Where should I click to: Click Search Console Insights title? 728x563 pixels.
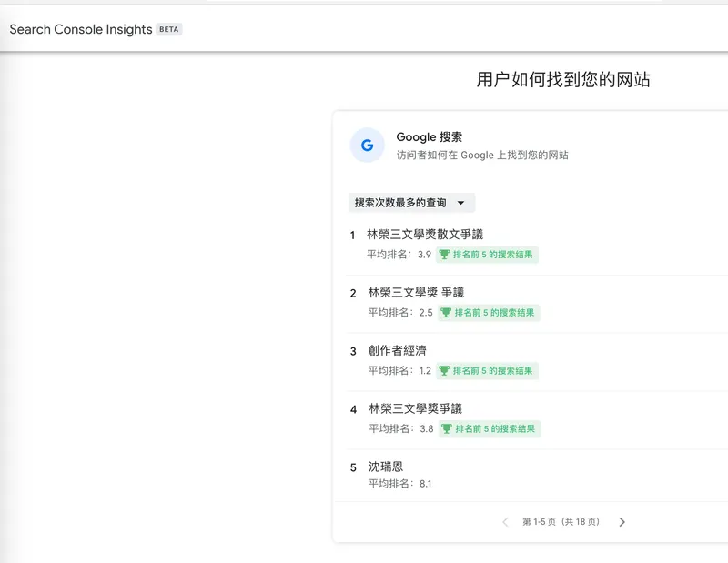pos(81,29)
